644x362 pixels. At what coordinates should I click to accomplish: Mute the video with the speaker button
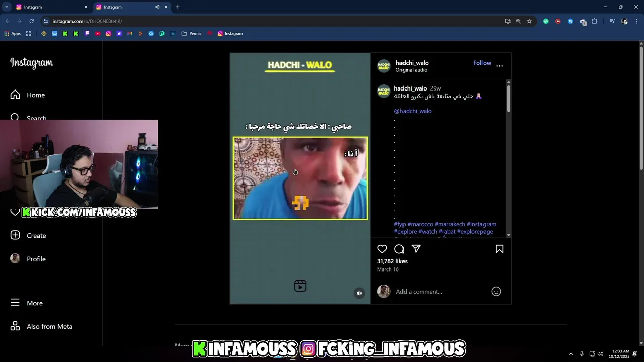(x=359, y=293)
